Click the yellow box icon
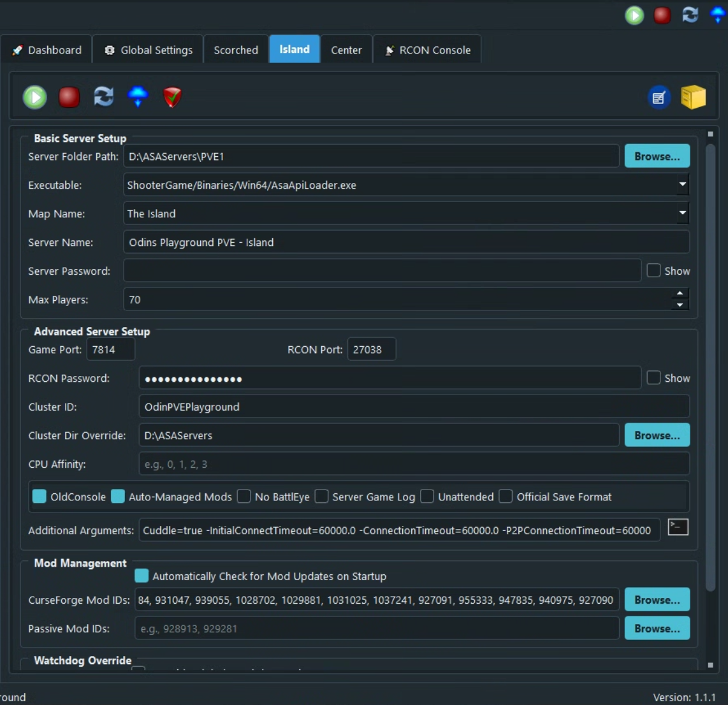The height and width of the screenshot is (705, 728). pyautogui.click(x=693, y=98)
